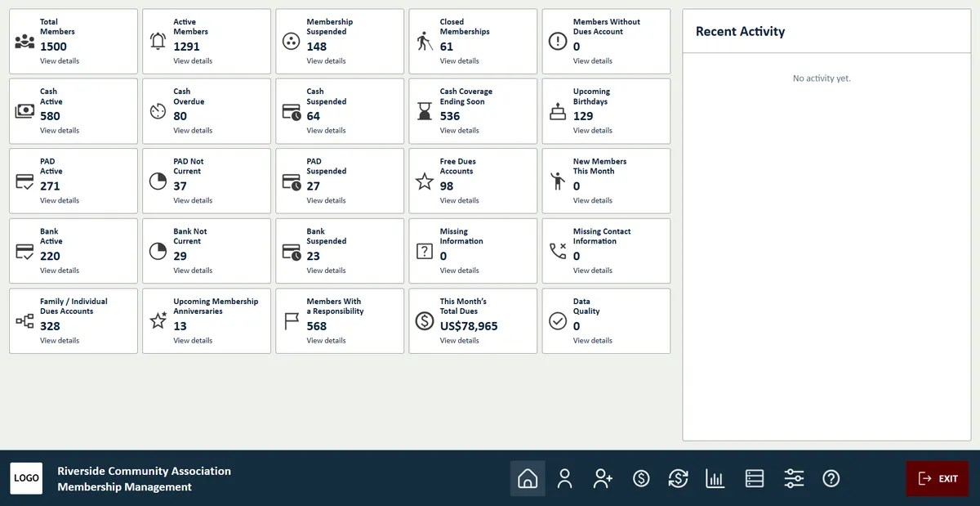980x506 pixels.
Task: Open the sliders Settings icon
Action: pos(794,478)
